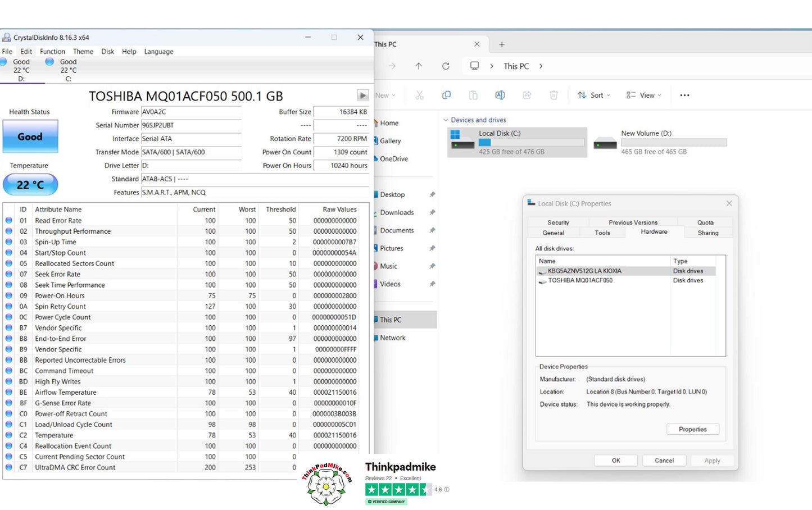The height and width of the screenshot is (510, 812).
Task: Open the View dropdown
Action: pos(644,95)
